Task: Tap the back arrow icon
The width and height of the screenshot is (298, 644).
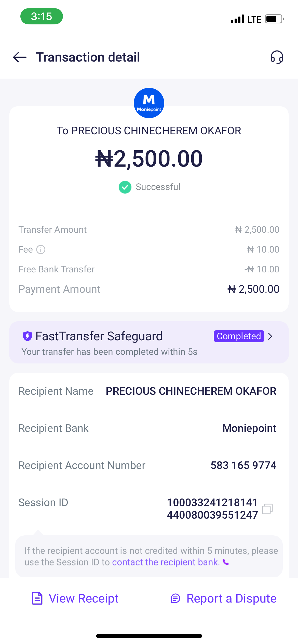Action: (20, 57)
